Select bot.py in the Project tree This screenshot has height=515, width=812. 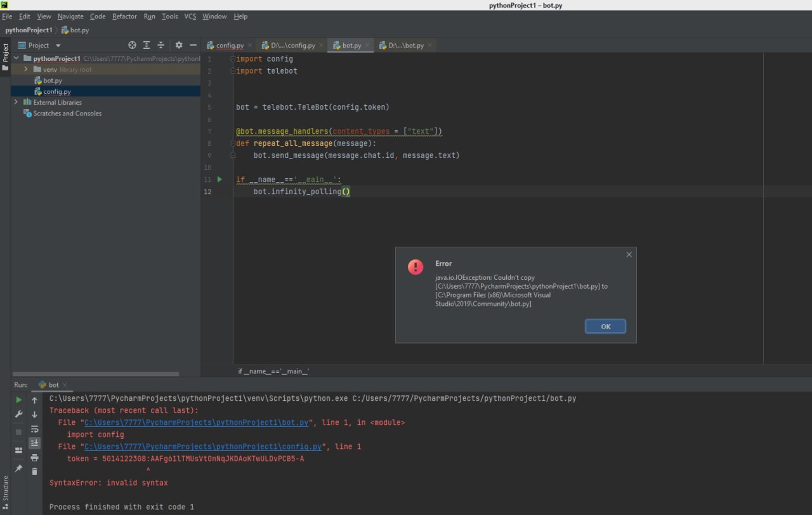[x=53, y=81]
